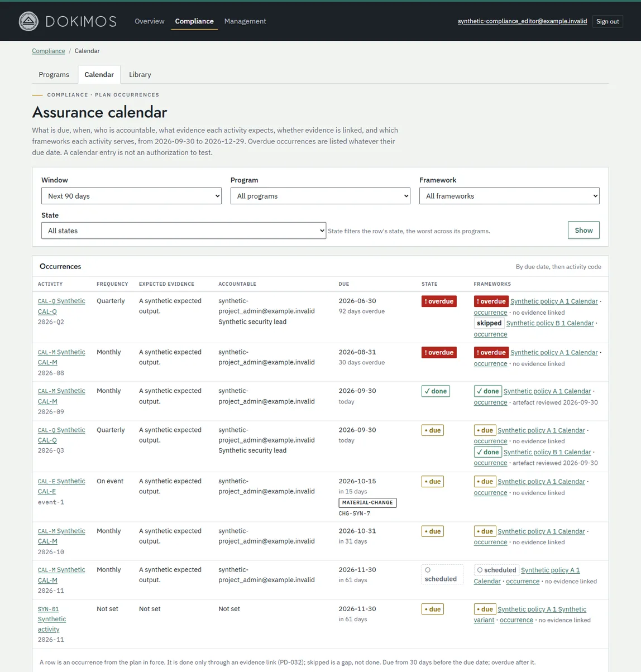Viewport: 641px width, 672px height.
Task: Open the occurrence link in the 2026-10 row
Action: pyautogui.click(x=490, y=543)
